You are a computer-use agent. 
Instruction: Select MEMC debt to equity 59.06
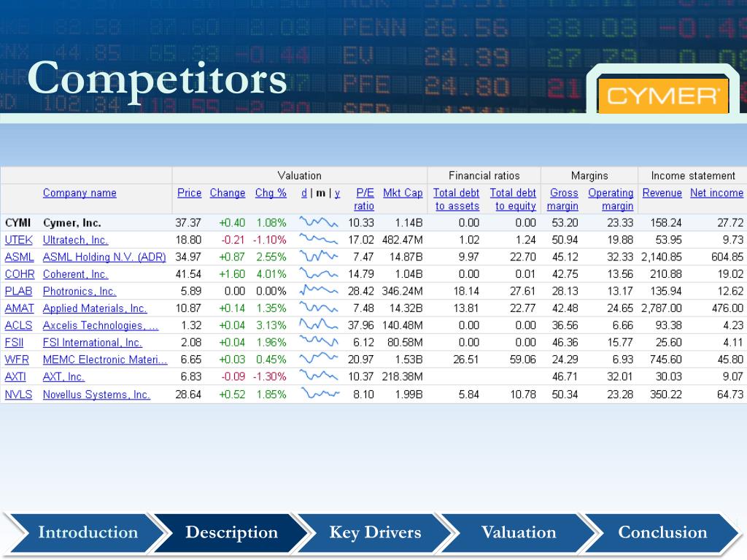tap(522, 360)
